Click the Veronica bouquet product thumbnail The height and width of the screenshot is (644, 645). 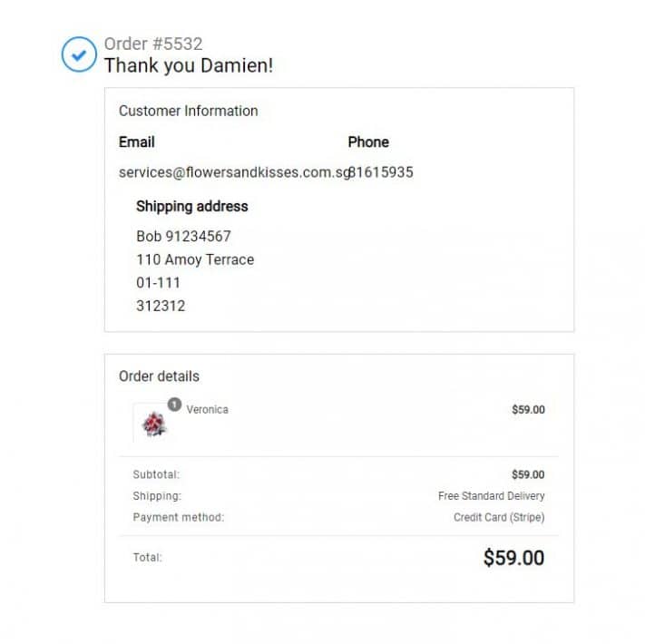click(x=152, y=424)
